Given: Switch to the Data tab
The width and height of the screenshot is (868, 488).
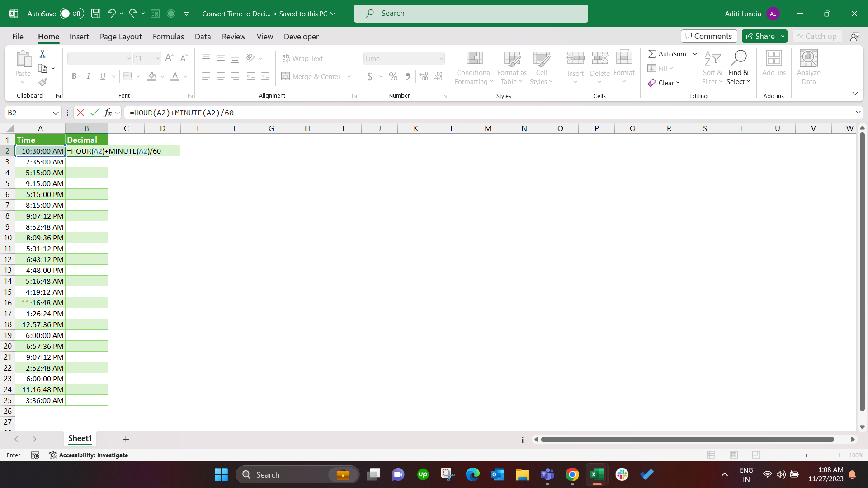Looking at the screenshot, I should pyautogui.click(x=203, y=37).
